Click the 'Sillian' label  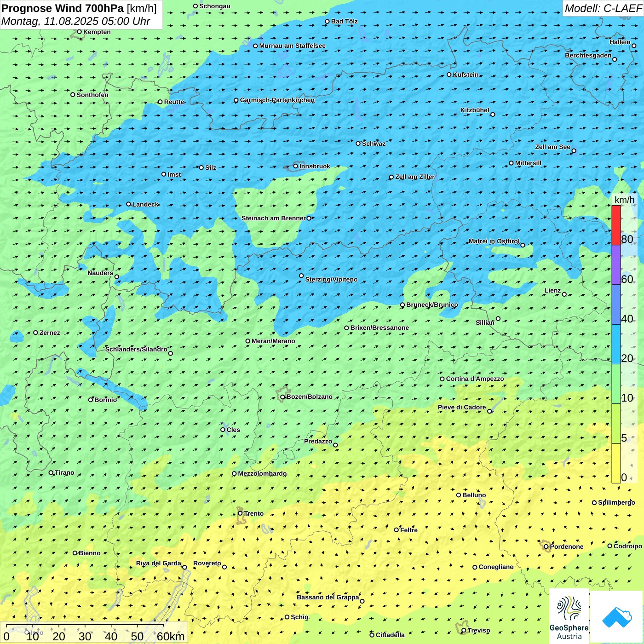click(485, 322)
